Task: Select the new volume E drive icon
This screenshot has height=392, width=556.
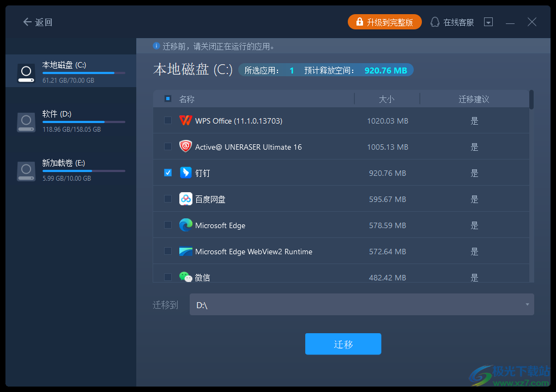Action: click(x=26, y=171)
